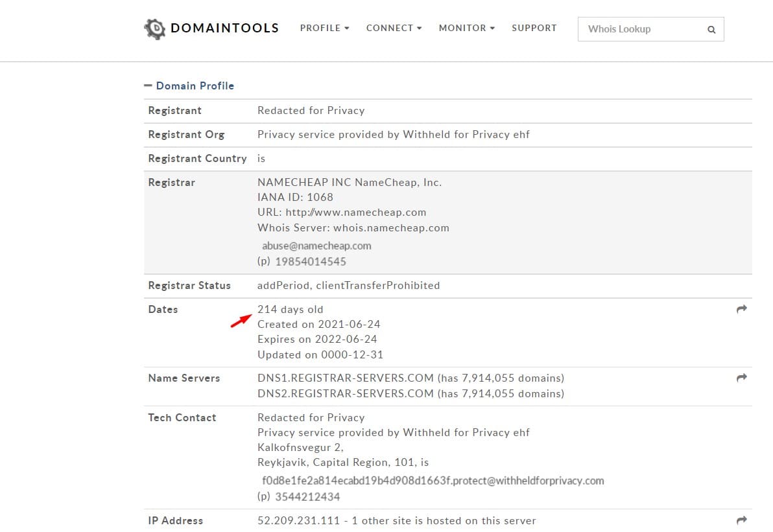This screenshot has width=773, height=532.
Task: Click the DomainTools gear logo icon
Action: (155, 29)
